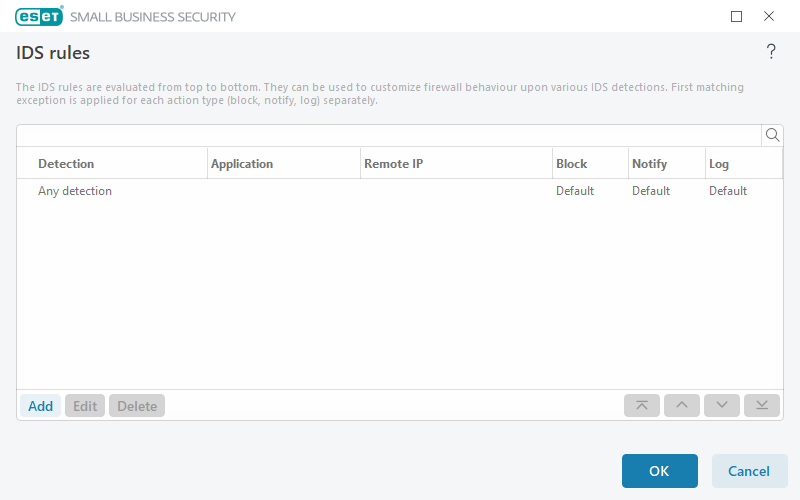Click inside the rules search field
This screenshot has width=800, height=500.
point(388,135)
